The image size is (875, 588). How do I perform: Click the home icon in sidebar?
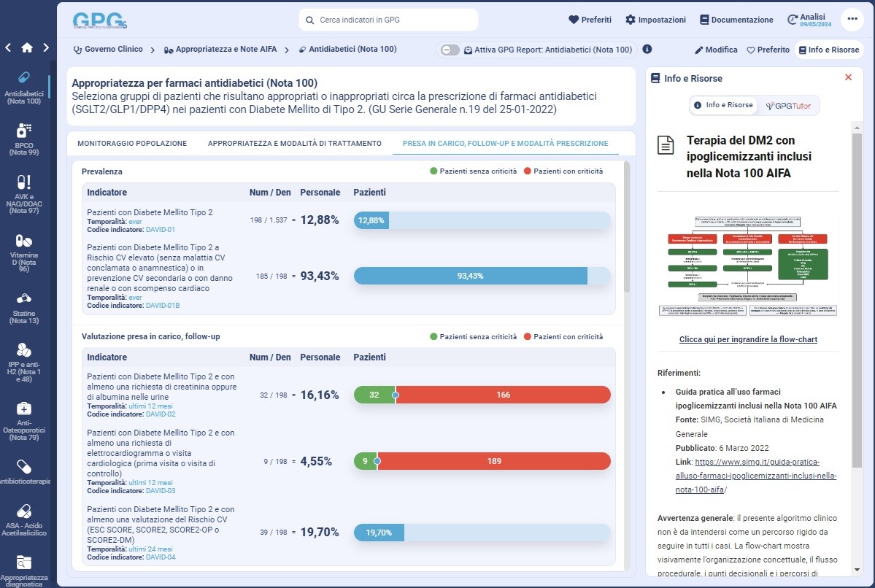(27, 48)
